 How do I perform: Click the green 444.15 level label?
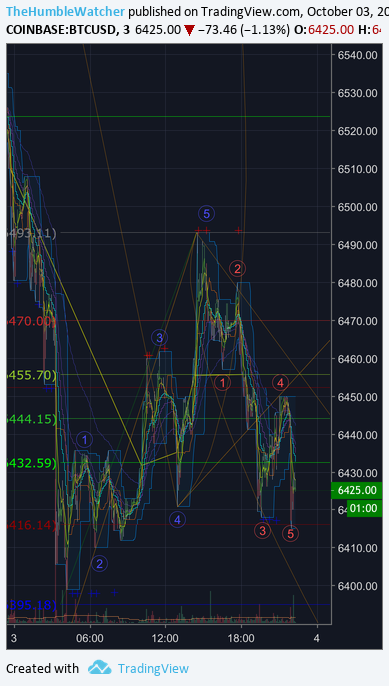[x=32, y=419]
